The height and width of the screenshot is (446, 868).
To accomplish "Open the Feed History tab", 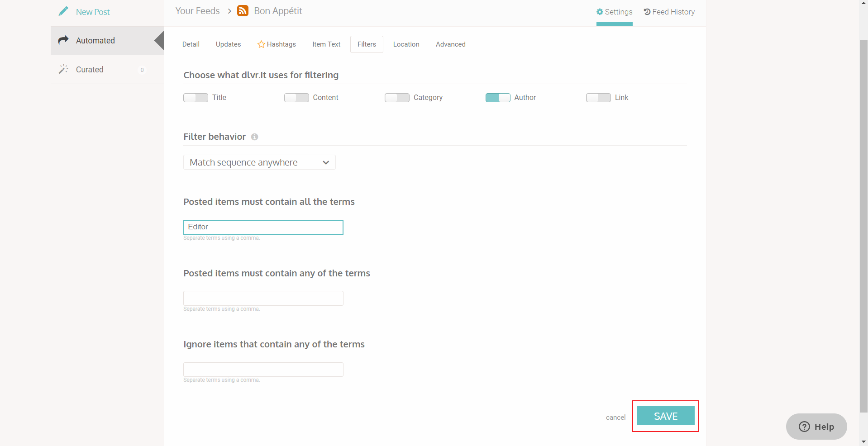I will (x=669, y=12).
